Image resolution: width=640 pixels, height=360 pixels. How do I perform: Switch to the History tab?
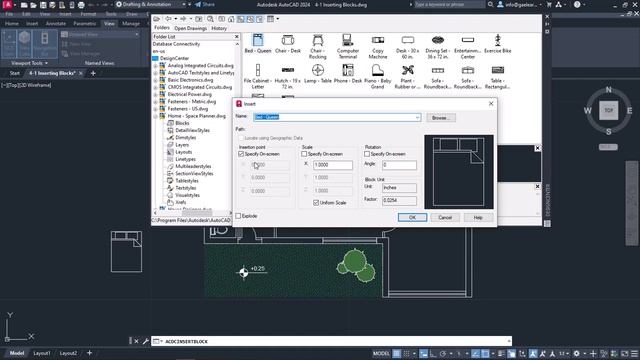point(219,28)
